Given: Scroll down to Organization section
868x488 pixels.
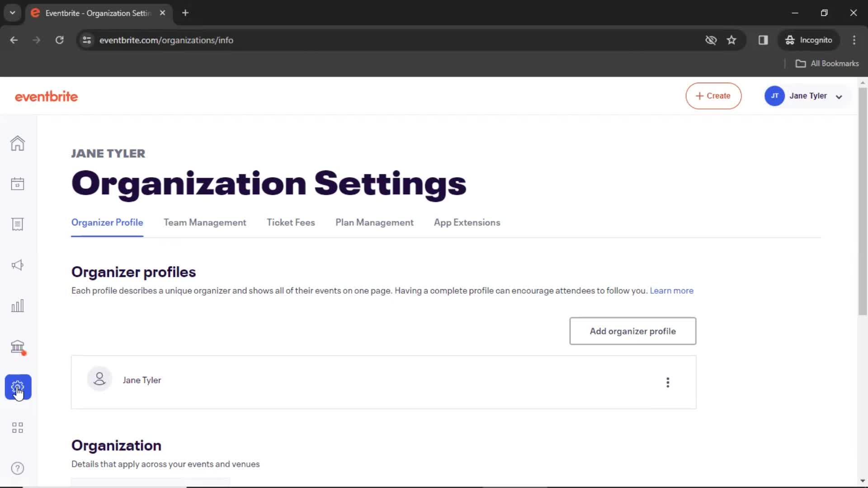Looking at the screenshot, I should [116, 445].
